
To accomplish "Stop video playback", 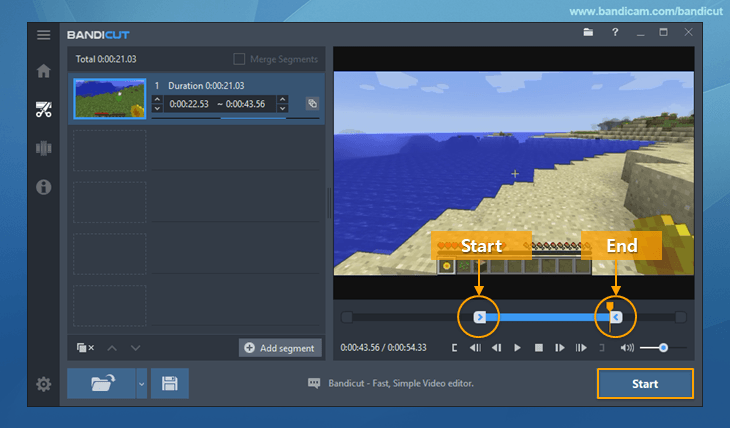I will 539,348.
